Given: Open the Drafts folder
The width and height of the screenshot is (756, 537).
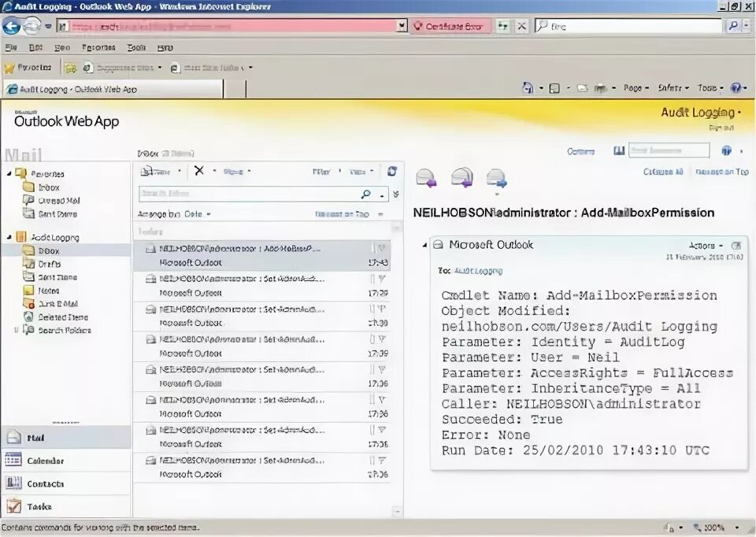Looking at the screenshot, I should tap(49, 264).
